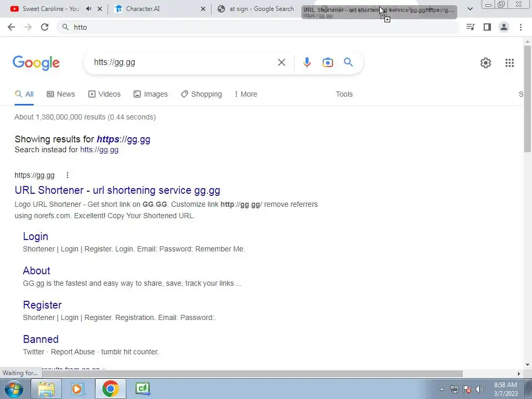Open the media control icon in the toolbar
The width and height of the screenshot is (532, 399).
click(470, 27)
